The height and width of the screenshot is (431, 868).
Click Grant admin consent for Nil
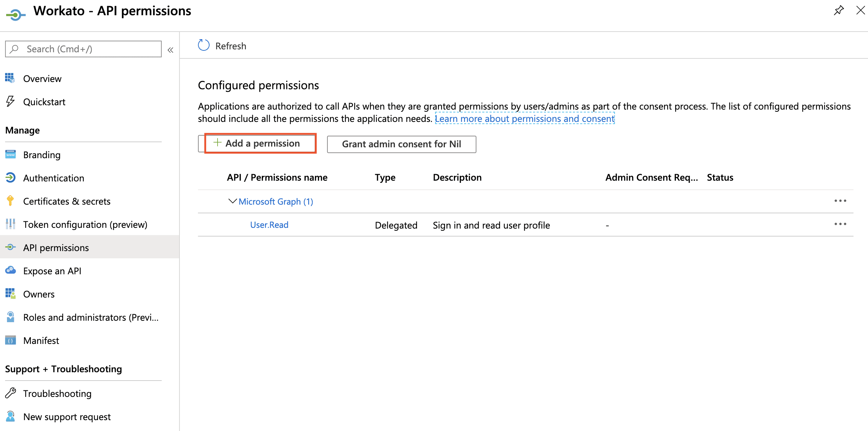tap(401, 144)
